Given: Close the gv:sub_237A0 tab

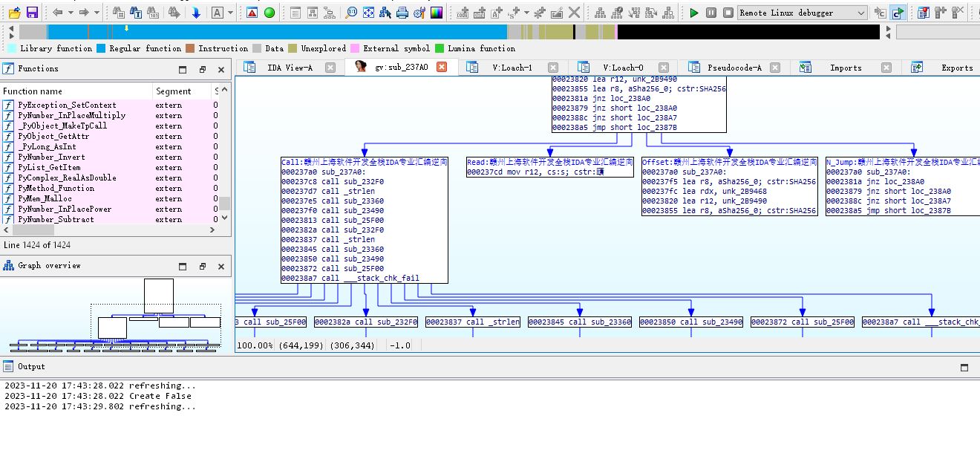Looking at the screenshot, I should click(x=441, y=67).
